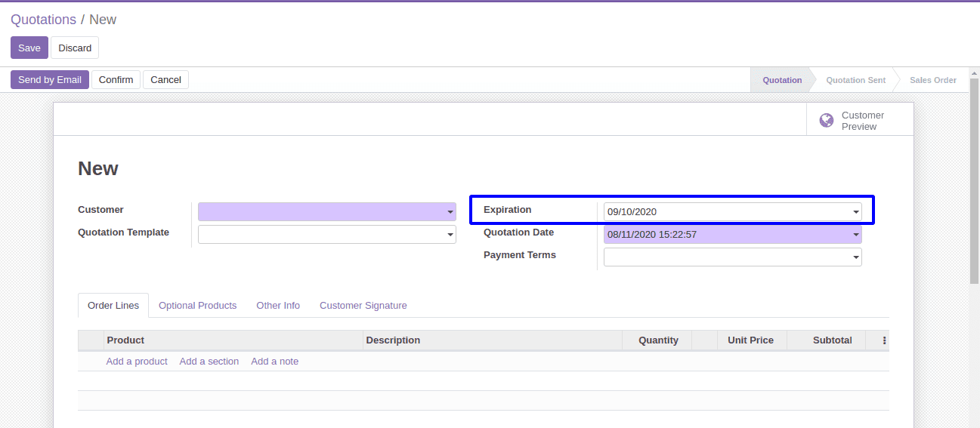Viewport: 980px width, 428px height.
Task: Switch to the Customer Signature tab
Action: click(x=363, y=306)
